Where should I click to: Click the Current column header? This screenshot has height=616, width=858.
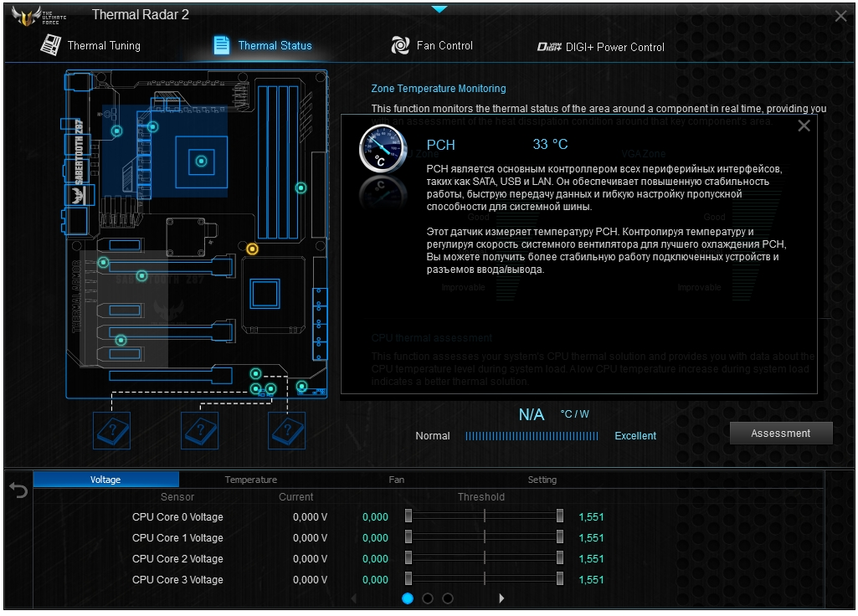click(296, 497)
